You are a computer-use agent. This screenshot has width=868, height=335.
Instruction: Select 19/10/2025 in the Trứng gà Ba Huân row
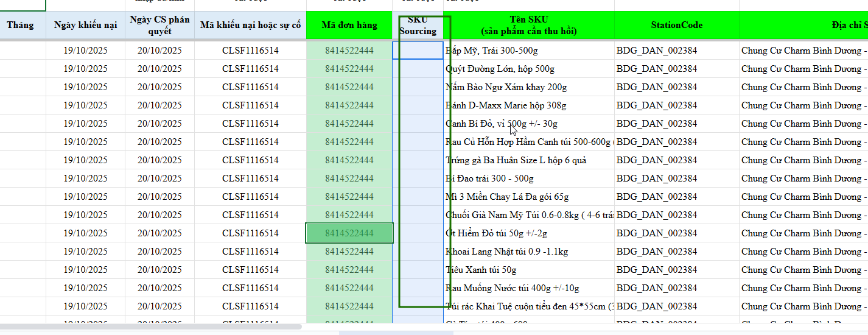pos(85,160)
